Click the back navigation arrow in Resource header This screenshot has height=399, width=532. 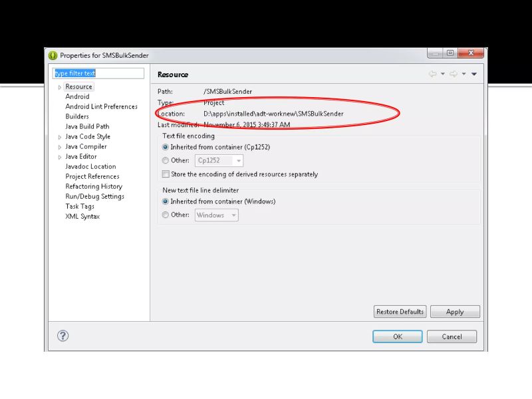pos(433,74)
